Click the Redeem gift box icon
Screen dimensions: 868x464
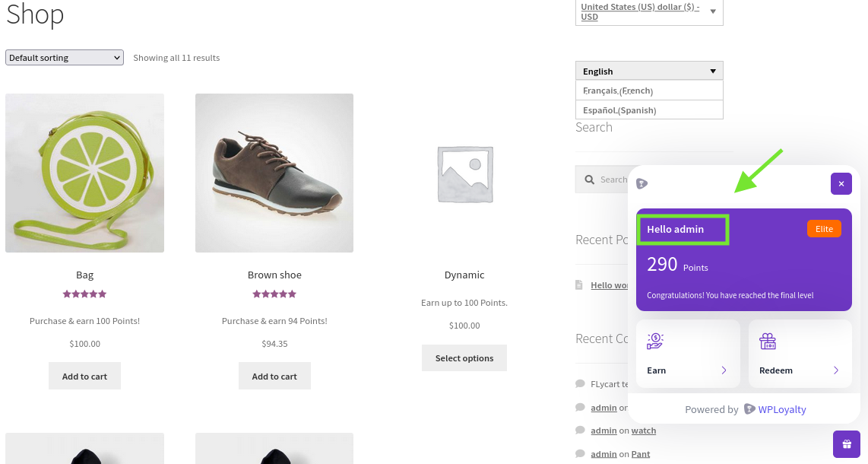[x=768, y=342]
